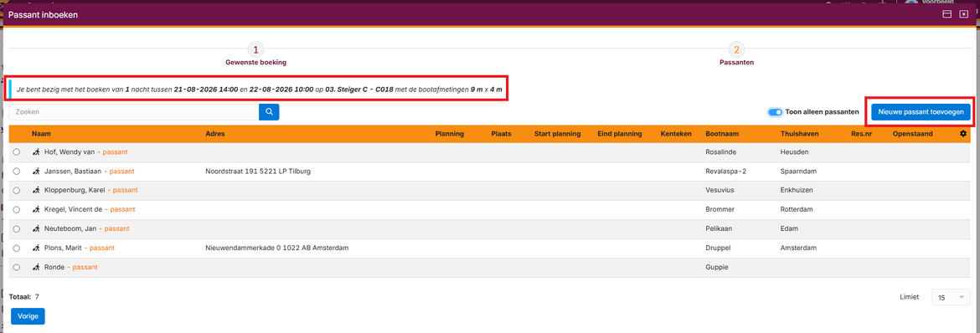
Task: Click home port Enkhuizen
Action: pyautogui.click(x=797, y=190)
